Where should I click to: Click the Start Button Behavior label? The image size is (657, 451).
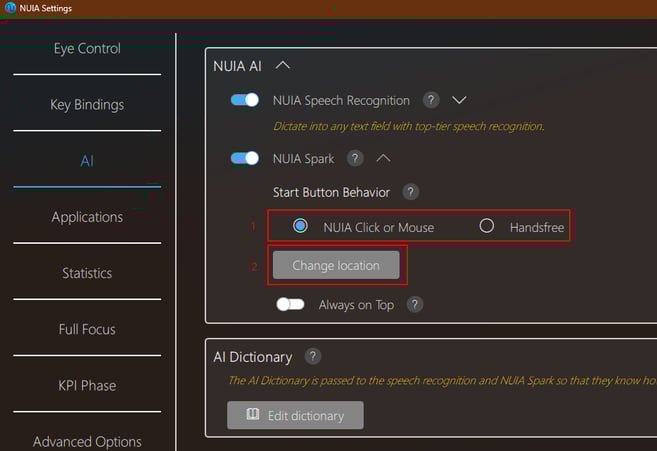pos(331,192)
